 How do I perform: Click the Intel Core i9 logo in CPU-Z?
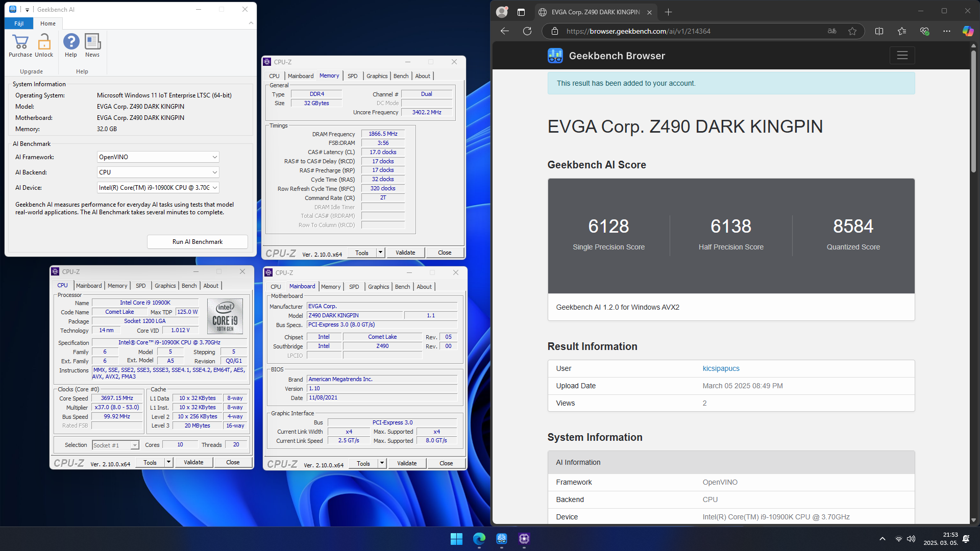coord(225,316)
